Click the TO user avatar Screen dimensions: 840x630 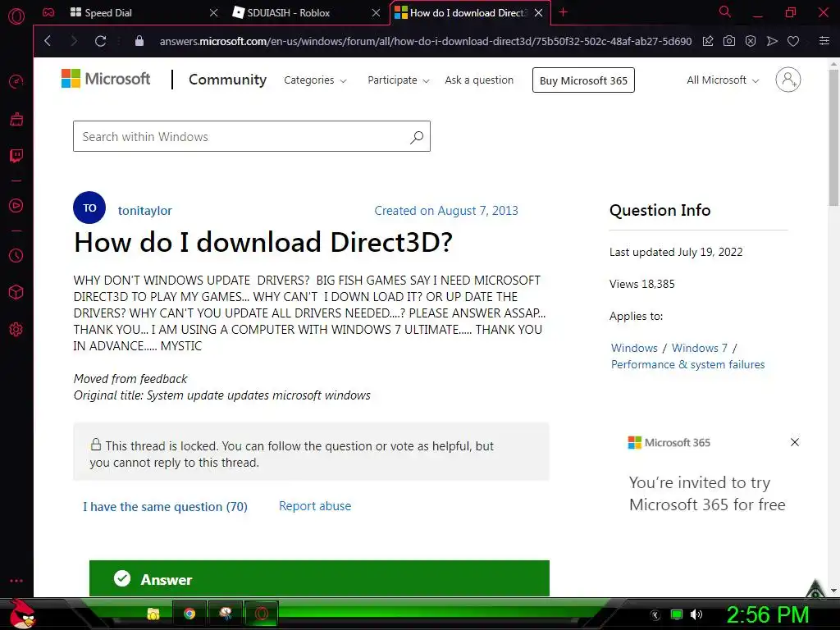pos(89,208)
